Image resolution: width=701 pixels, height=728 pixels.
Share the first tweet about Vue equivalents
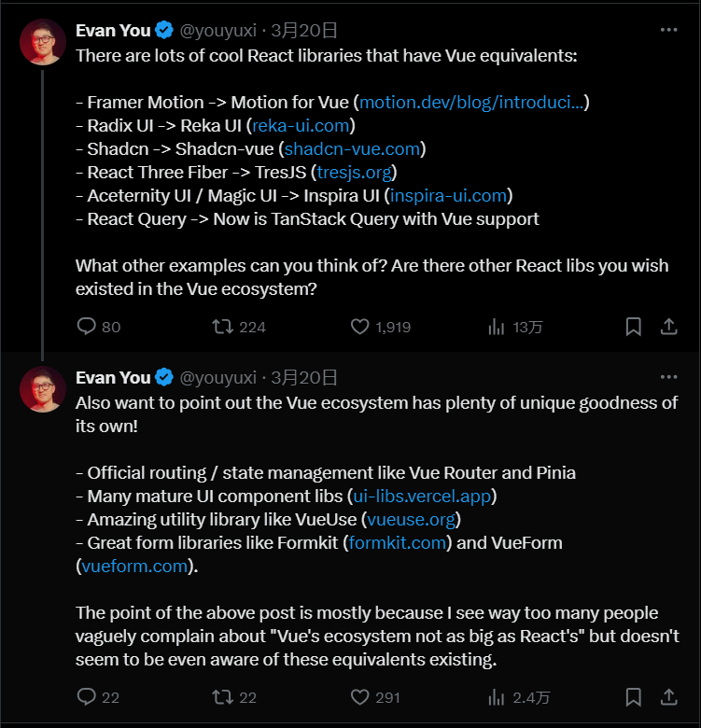[x=669, y=327]
